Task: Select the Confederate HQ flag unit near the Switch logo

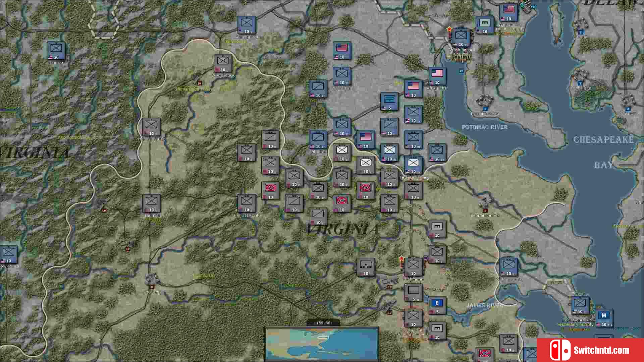Action: [x=485, y=354]
